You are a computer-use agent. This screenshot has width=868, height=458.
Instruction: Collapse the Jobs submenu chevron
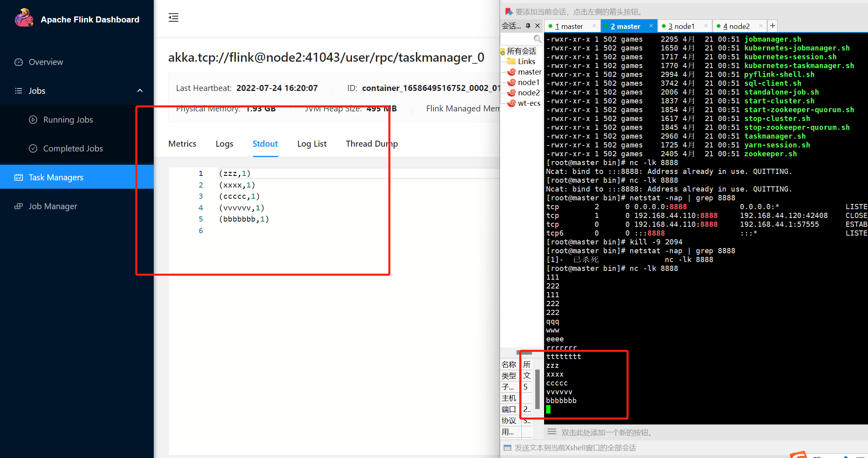140,91
